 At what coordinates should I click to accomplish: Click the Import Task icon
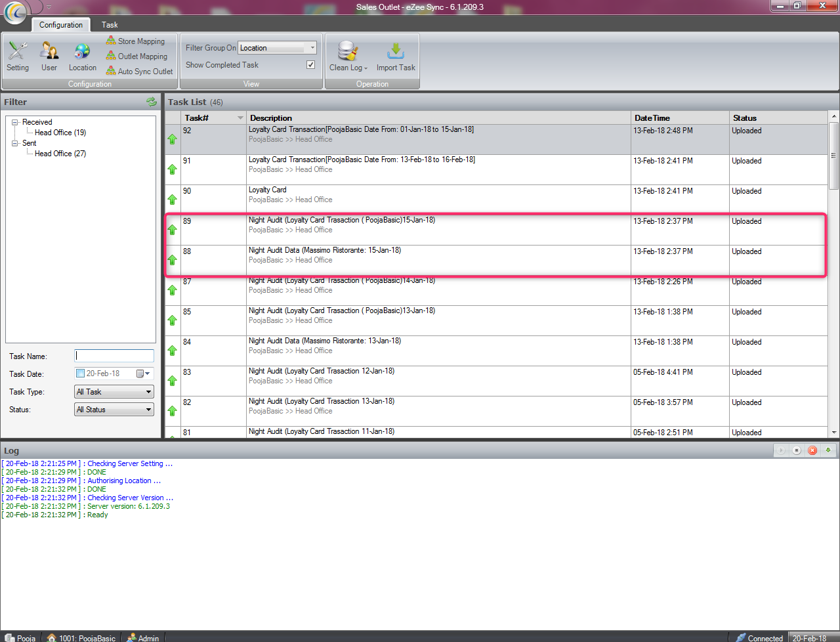396,56
